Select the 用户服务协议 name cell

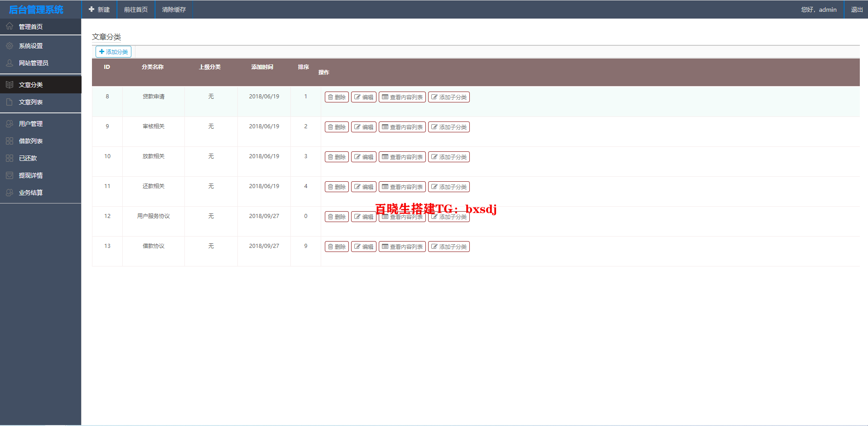[154, 216]
